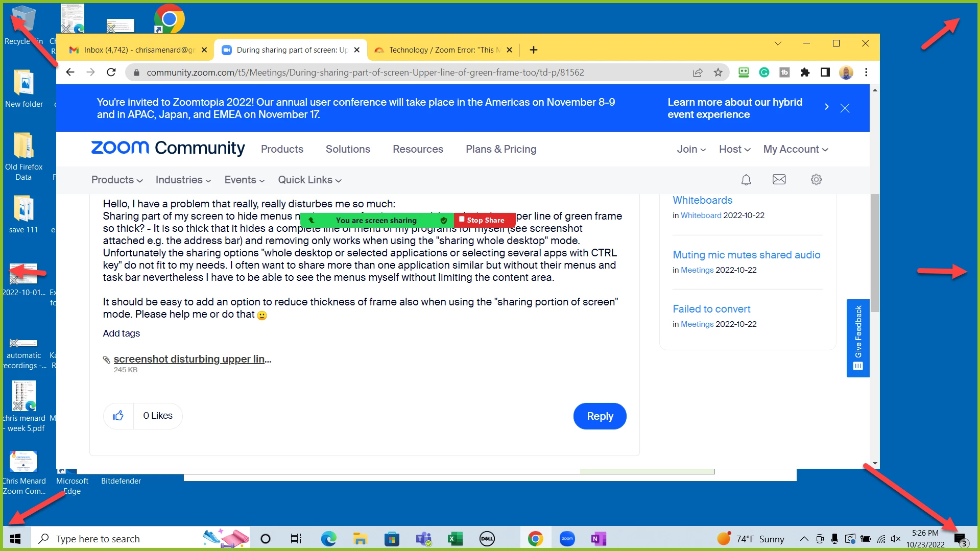980x551 pixels.
Task: Open the hybrid event banner arrow
Action: point(827,107)
